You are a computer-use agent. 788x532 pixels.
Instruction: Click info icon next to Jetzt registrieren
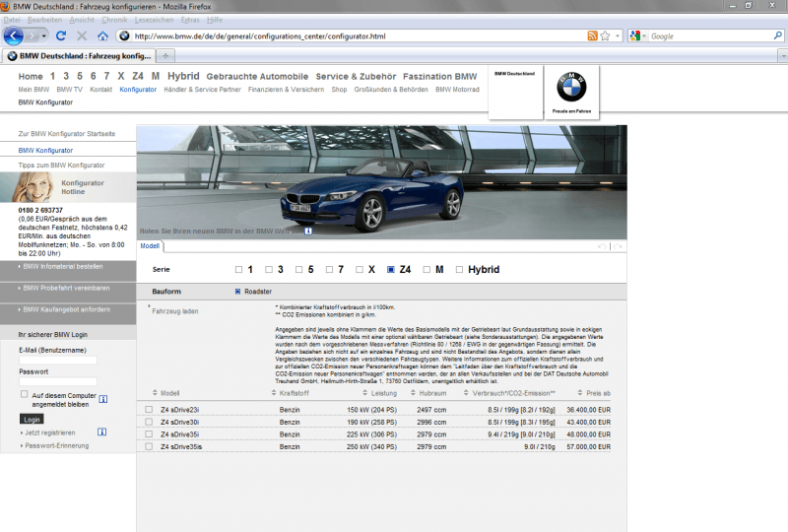click(101, 432)
